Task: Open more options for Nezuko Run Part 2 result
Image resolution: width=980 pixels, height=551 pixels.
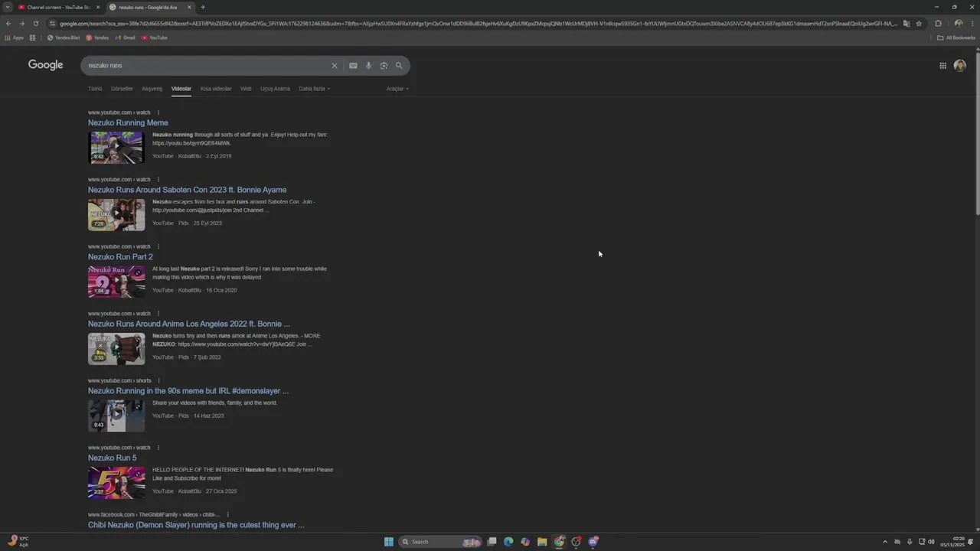Action: tap(158, 246)
